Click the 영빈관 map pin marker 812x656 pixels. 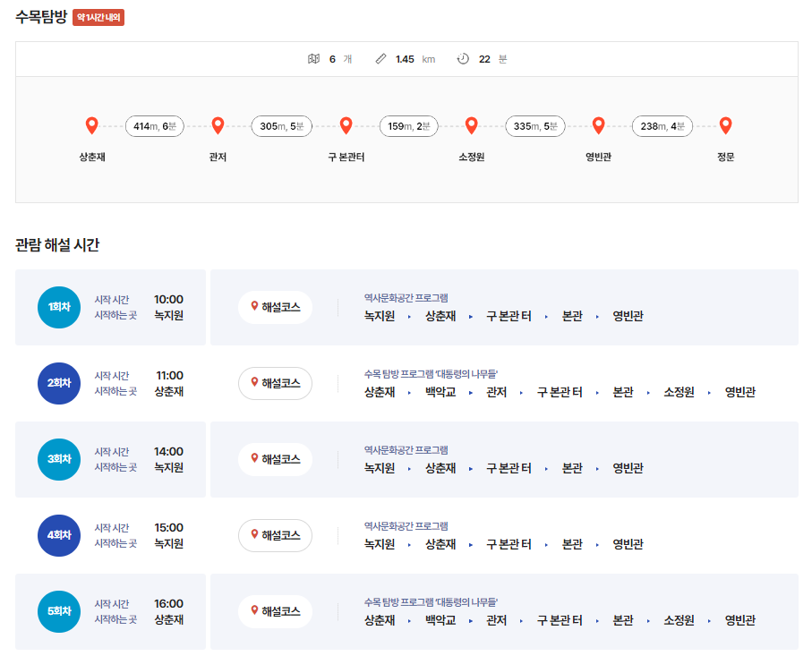[599, 125]
